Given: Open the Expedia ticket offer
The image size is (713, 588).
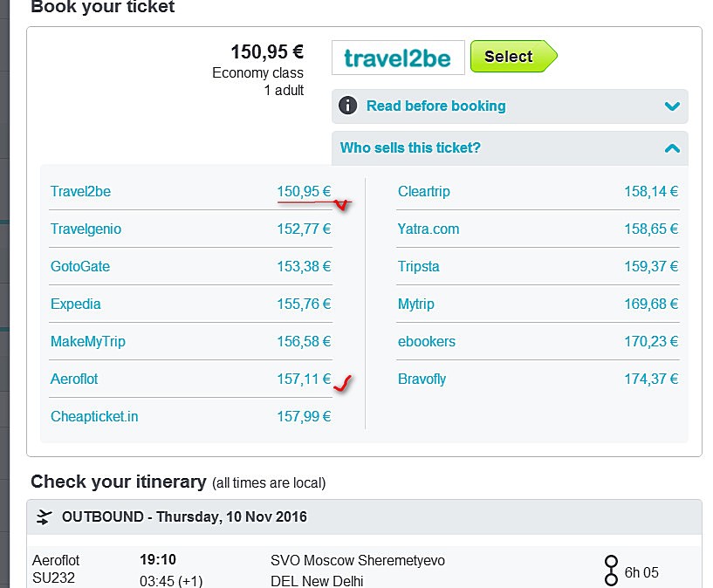Looking at the screenshot, I should [x=76, y=304].
